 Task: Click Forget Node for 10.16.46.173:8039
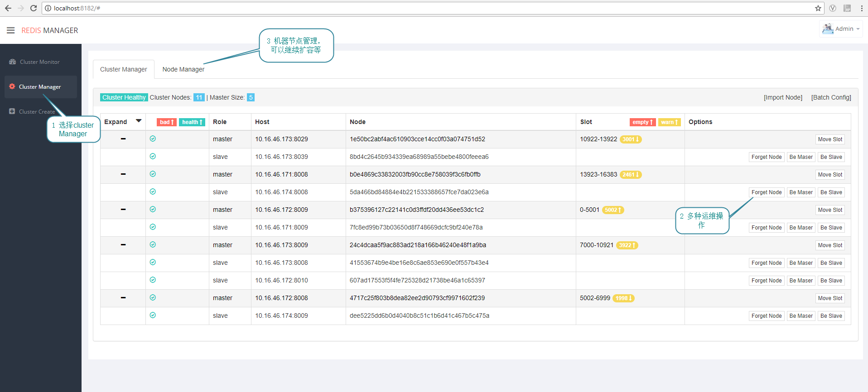(x=767, y=157)
